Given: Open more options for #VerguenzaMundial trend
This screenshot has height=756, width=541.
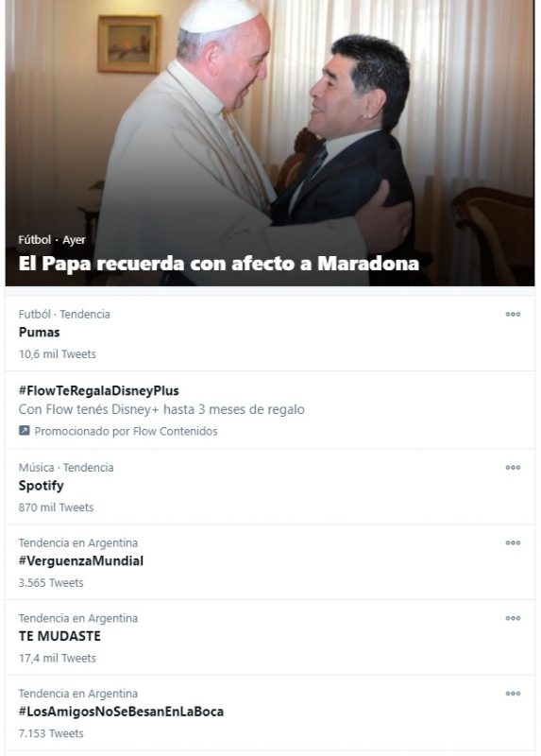Looking at the screenshot, I should [513, 542].
